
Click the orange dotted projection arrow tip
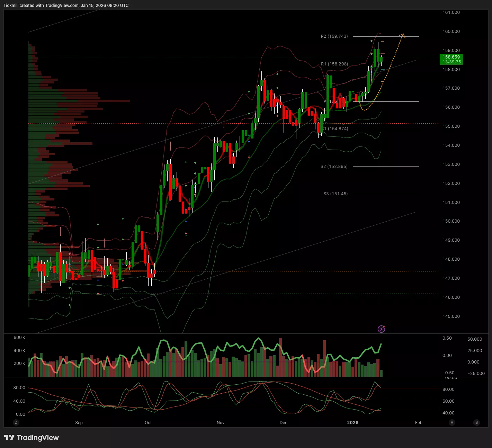(x=402, y=34)
